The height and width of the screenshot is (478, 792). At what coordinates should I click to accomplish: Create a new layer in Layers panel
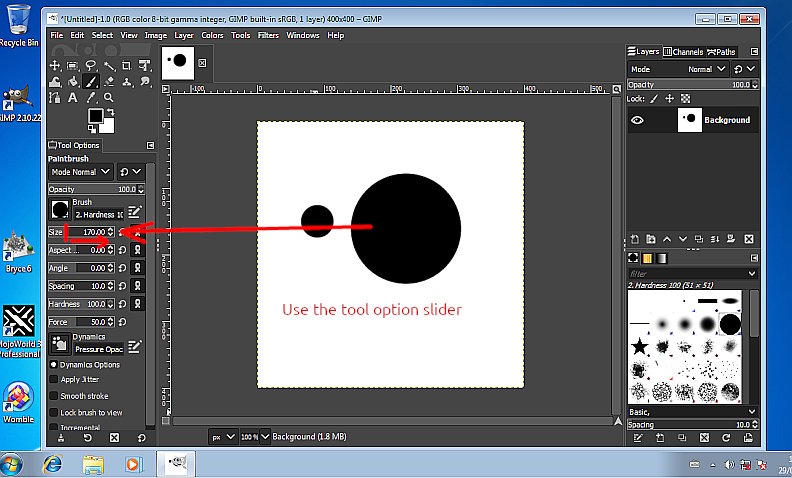(635, 239)
